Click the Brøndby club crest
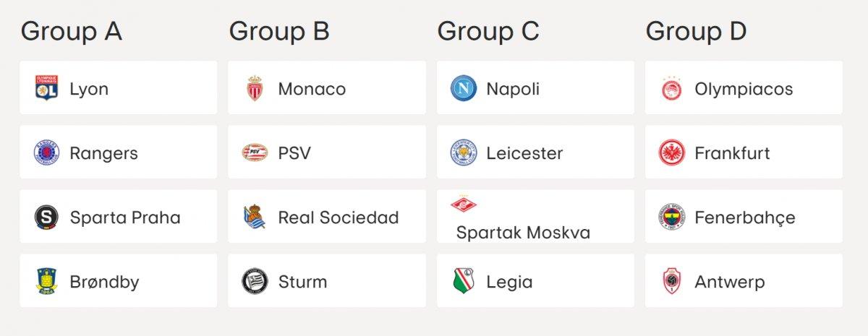Viewport: 868px width, 336px height. tap(46, 282)
